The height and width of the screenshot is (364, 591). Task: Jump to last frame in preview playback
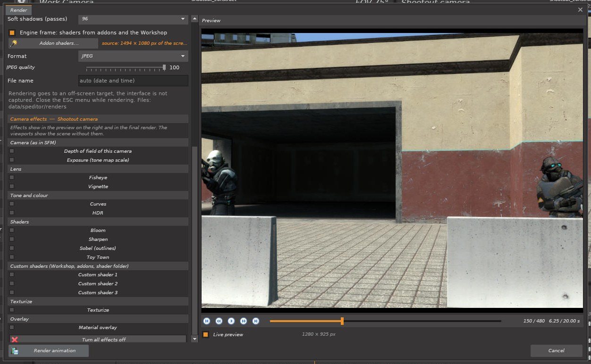coord(256,321)
